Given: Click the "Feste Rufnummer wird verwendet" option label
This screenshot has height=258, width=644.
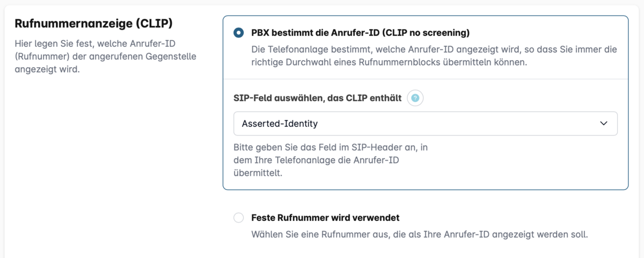Looking at the screenshot, I should [325, 218].
